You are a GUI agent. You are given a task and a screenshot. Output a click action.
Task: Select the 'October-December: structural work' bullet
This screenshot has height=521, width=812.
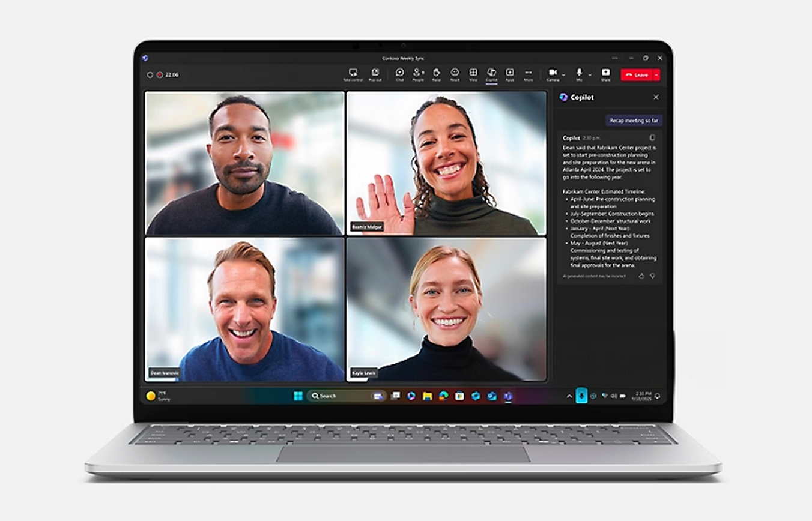607,221
